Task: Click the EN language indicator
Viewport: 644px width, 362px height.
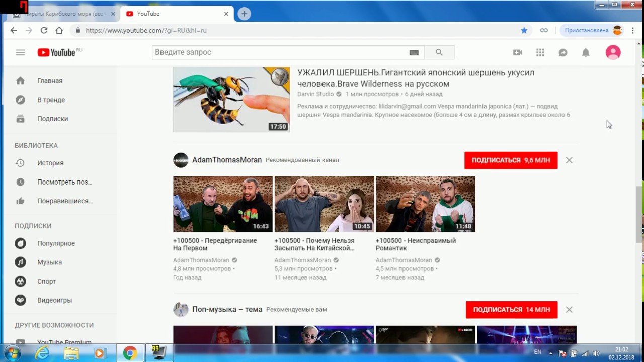Action: point(538,352)
